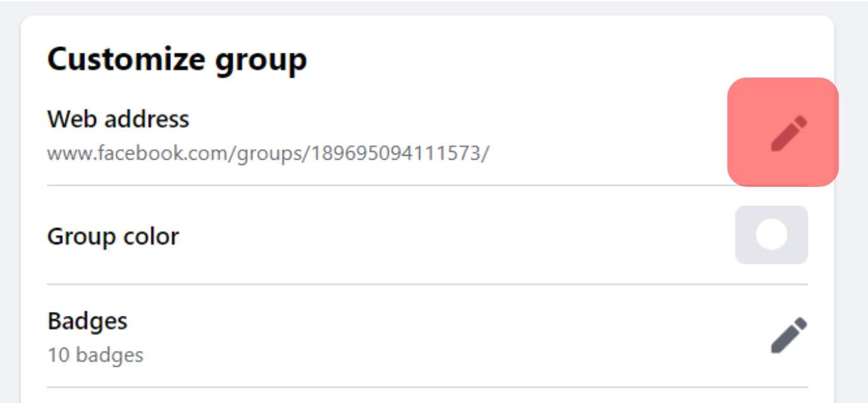Screen dimensions: 868x403
Task: Select the group ID 189695094111573 in URL
Action: point(397,154)
